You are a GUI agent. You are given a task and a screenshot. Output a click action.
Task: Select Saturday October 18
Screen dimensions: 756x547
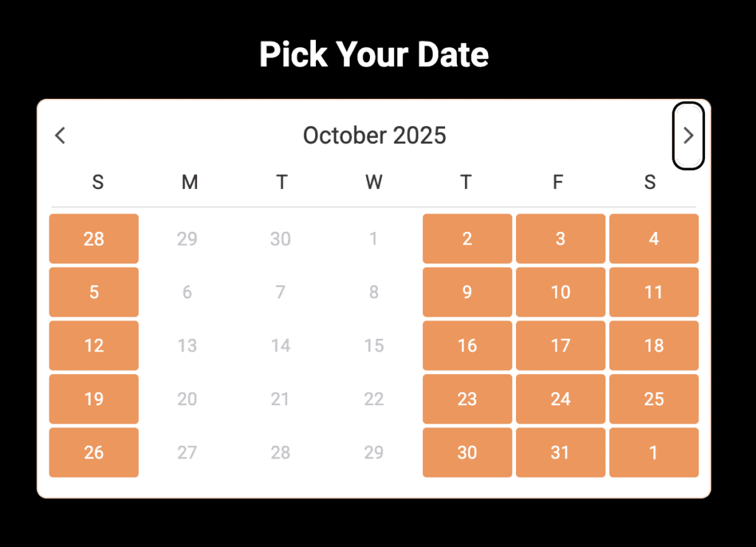[x=654, y=345]
